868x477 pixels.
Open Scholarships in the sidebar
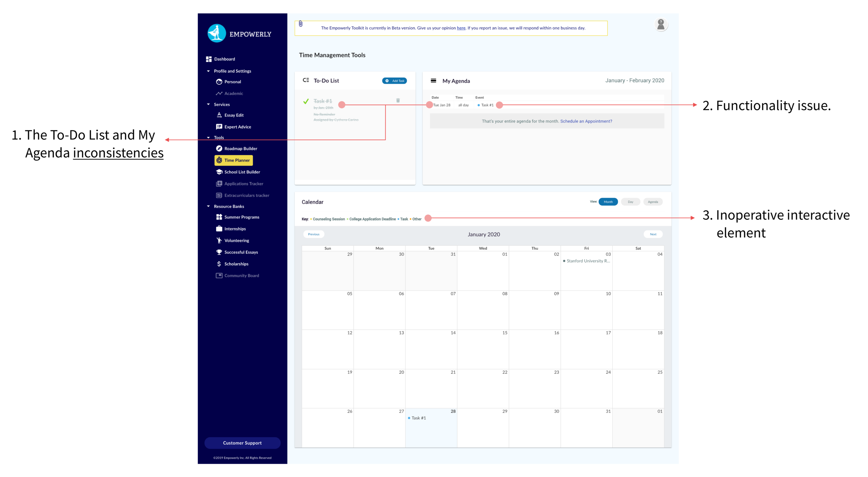pos(236,264)
